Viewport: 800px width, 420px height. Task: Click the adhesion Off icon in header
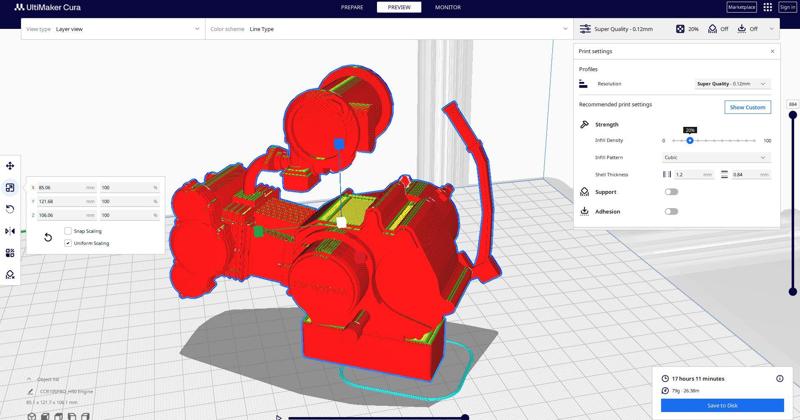741,29
